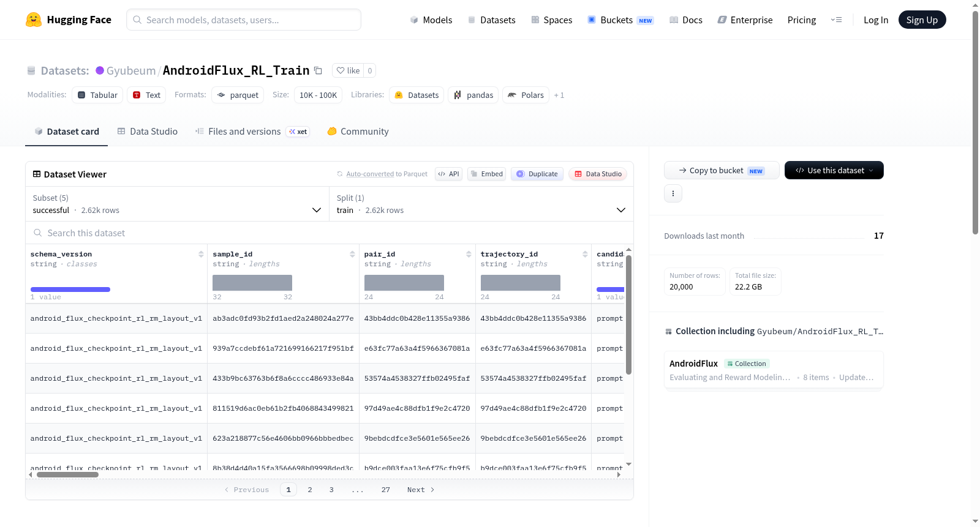Image resolution: width=980 pixels, height=527 pixels.
Task: Open Docs in top navigation
Action: 686,20
